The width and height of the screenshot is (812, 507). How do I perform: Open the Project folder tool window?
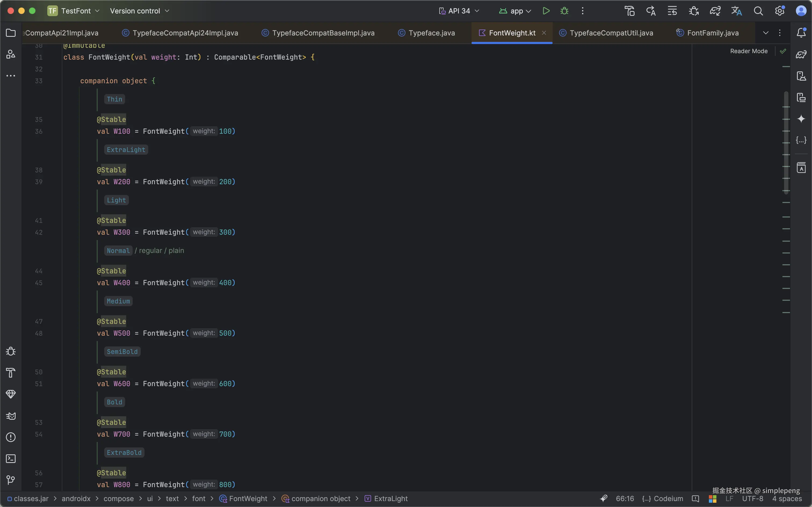tap(11, 33)
